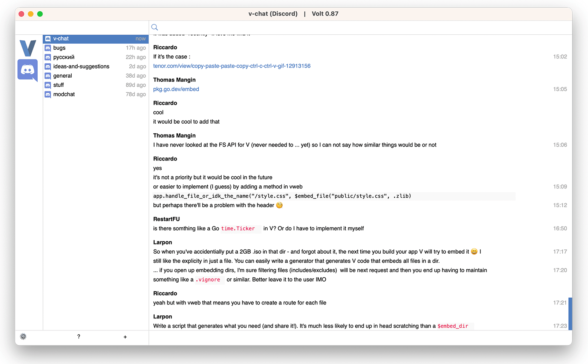Image resolution: width=588 pixels, height=364 pixels.
Task: Click the ideas-and-suggestions channel icon
Action: pos(48,66)
